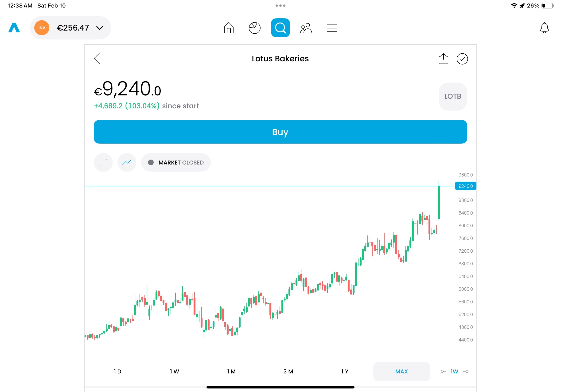561x392 pixels.
Task: Expand chart to fullscreen
Action: coord(103,163)
